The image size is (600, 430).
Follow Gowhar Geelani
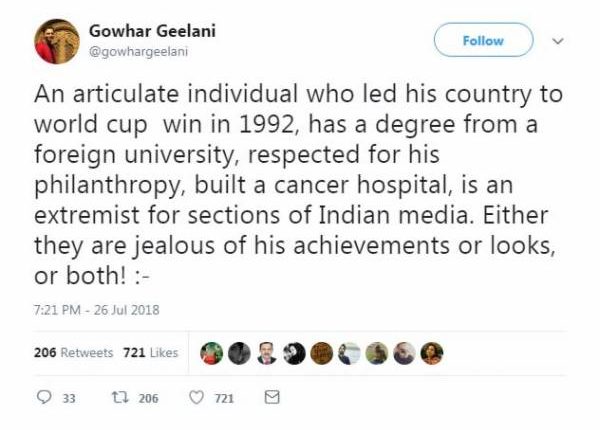(483, 41)
